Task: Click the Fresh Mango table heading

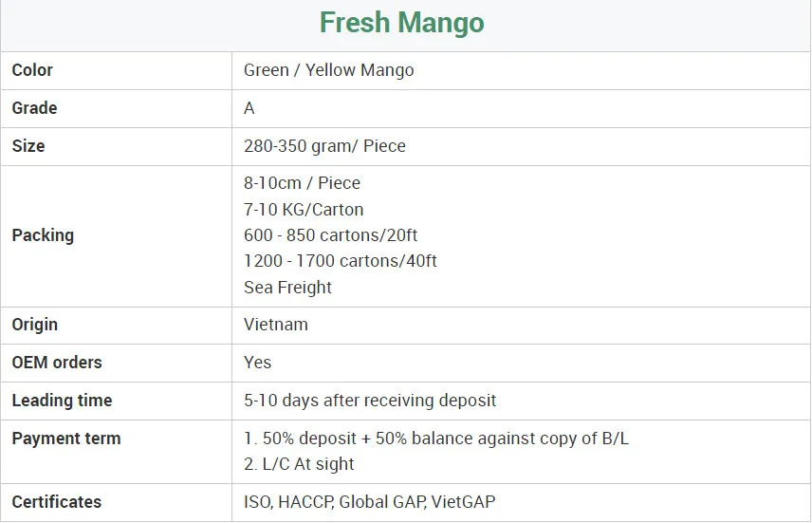Action: (401, 23)
